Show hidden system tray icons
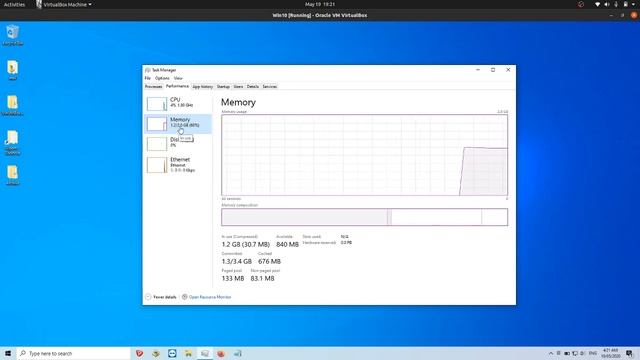Viewport: 640px width, 360px height. point(551,353)
